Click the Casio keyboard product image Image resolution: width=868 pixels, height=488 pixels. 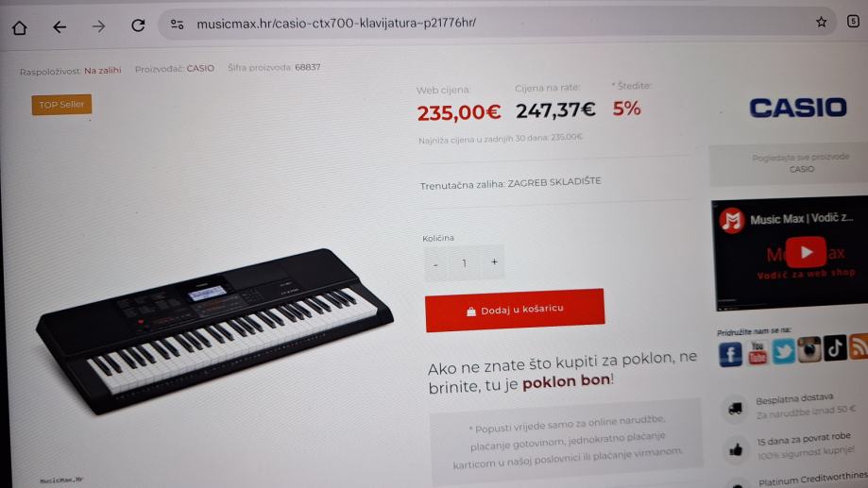(x=214, y=329)
